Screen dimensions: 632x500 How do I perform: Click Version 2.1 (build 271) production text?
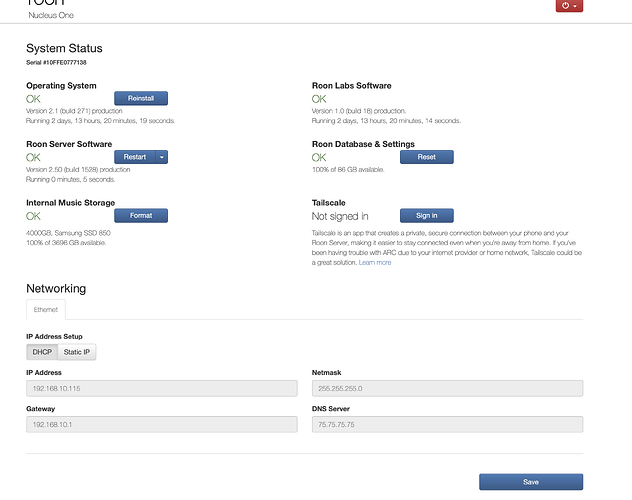point(74,111)
